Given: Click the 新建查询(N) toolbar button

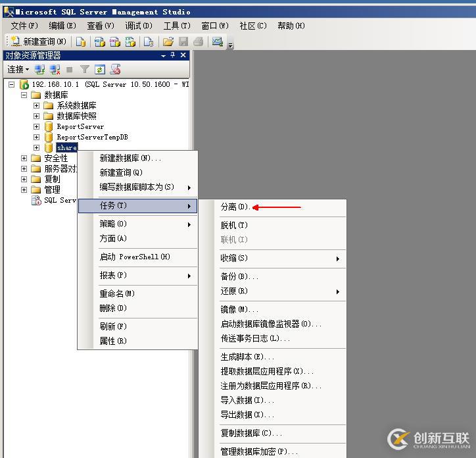Looking at the screenshot, I should [x=39, y=41].
